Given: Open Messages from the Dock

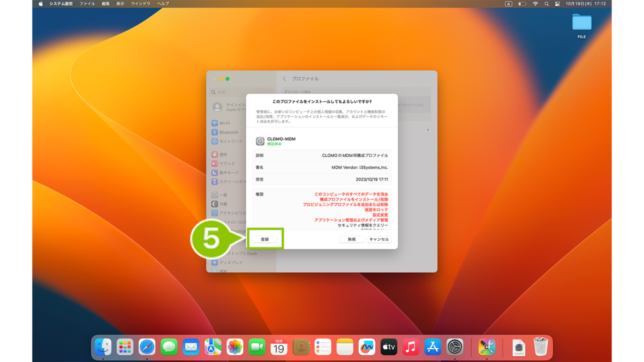Looking at the screenshot, I should [169, 347].
